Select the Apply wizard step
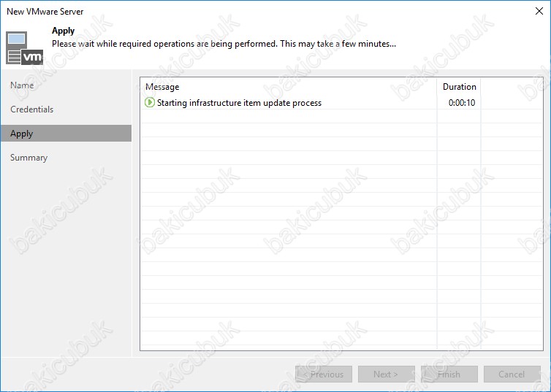This screenshot has width=551, height=392. click(66, 134)
